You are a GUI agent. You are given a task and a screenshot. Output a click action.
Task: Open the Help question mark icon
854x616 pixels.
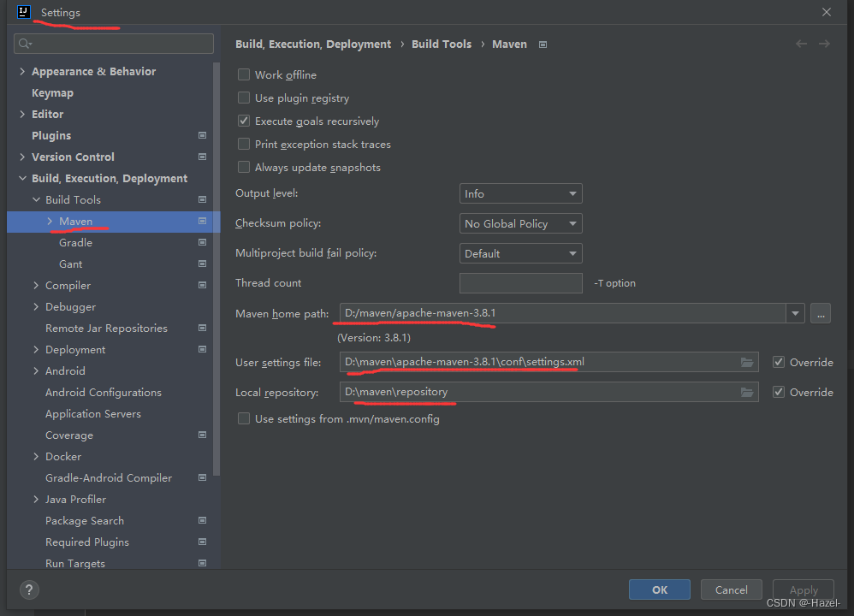(28, 589)
